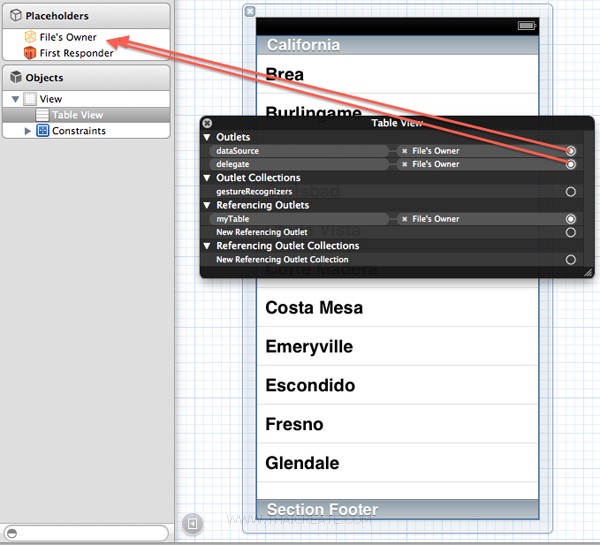Select the View row in Objects

click(x=86, y=99)
